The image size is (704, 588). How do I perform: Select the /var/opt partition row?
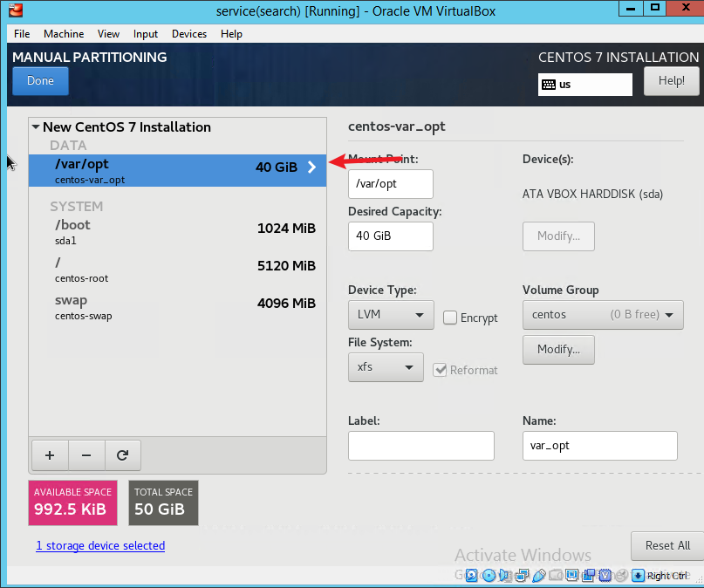[177, 171]
